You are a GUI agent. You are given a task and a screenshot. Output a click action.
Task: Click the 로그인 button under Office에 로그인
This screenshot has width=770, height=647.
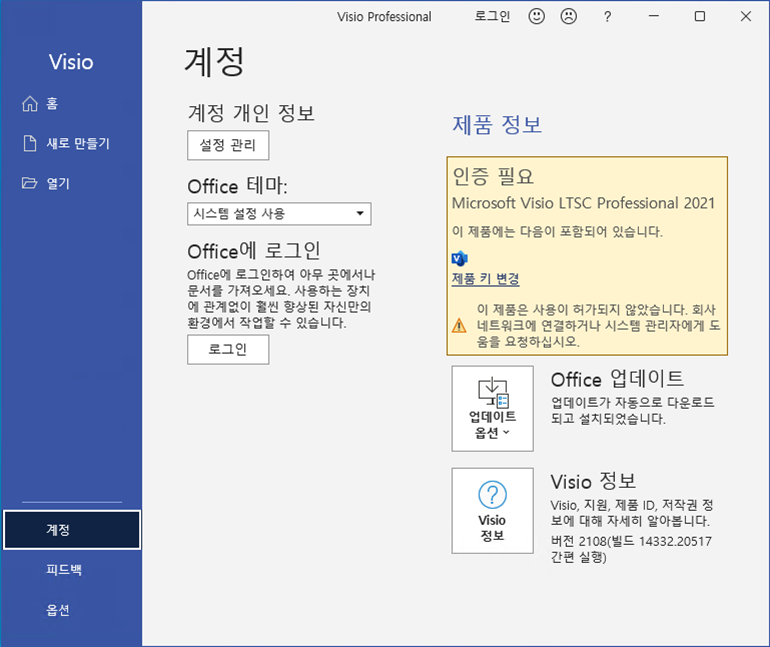228,350
